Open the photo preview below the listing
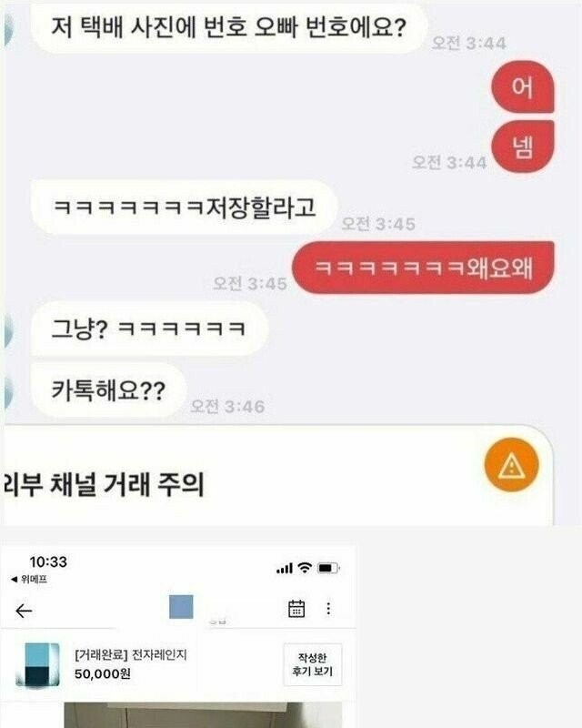Image resolution: width=582 pixels, height=728 pixels. pos(203,715)
